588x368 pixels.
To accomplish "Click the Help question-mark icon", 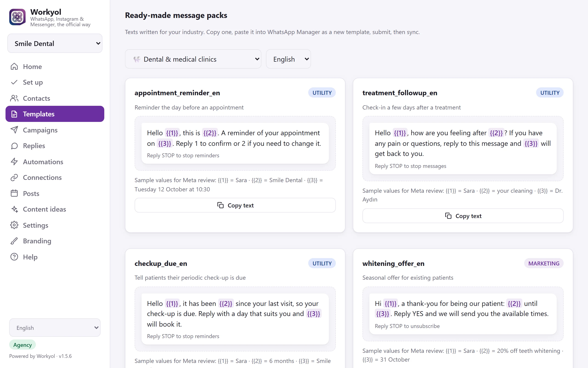I will (x=14, y=257).
